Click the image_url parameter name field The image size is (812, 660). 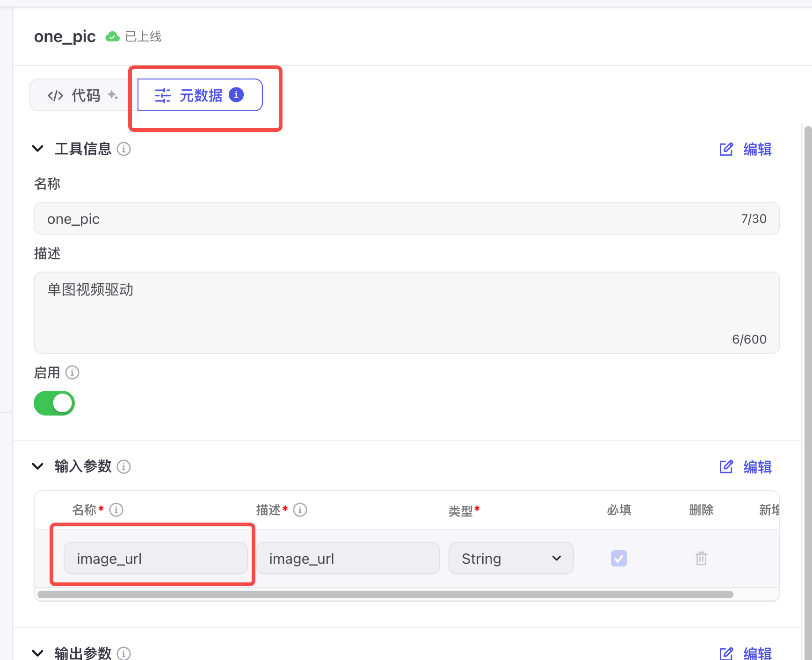[156, 558]
